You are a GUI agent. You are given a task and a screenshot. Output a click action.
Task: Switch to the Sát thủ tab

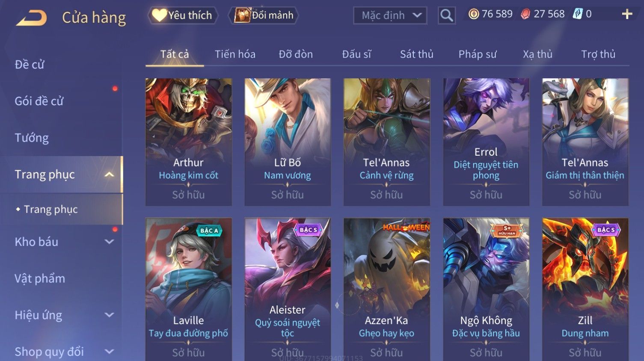click(x=416, y=54)
